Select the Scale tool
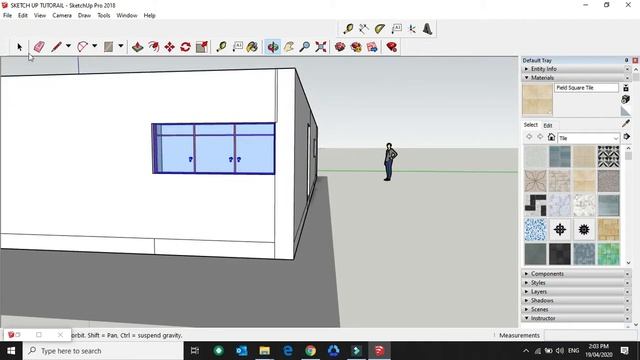 click(202, 47)
